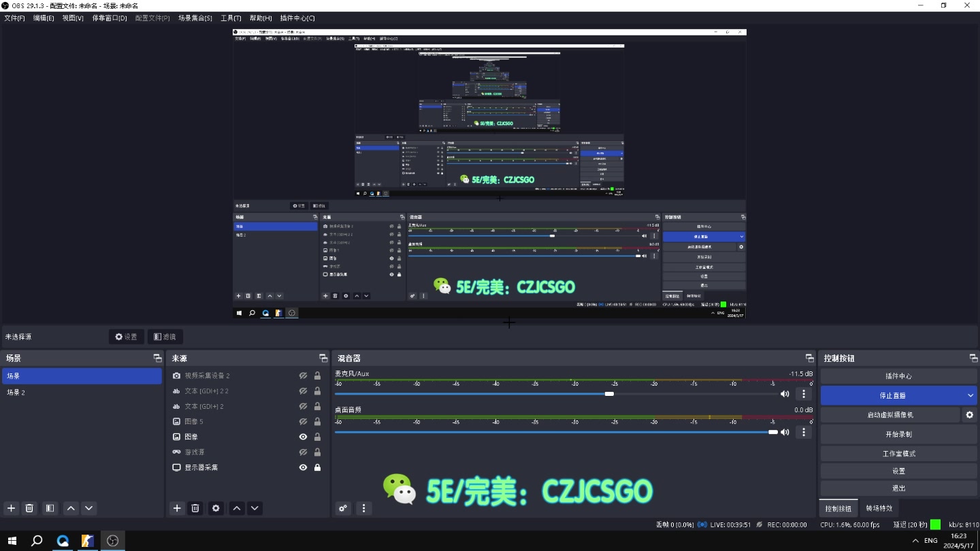980x551 pixels.
Task: Open advanced audio properties gear in mixer
Action: (x=343, y=508)
